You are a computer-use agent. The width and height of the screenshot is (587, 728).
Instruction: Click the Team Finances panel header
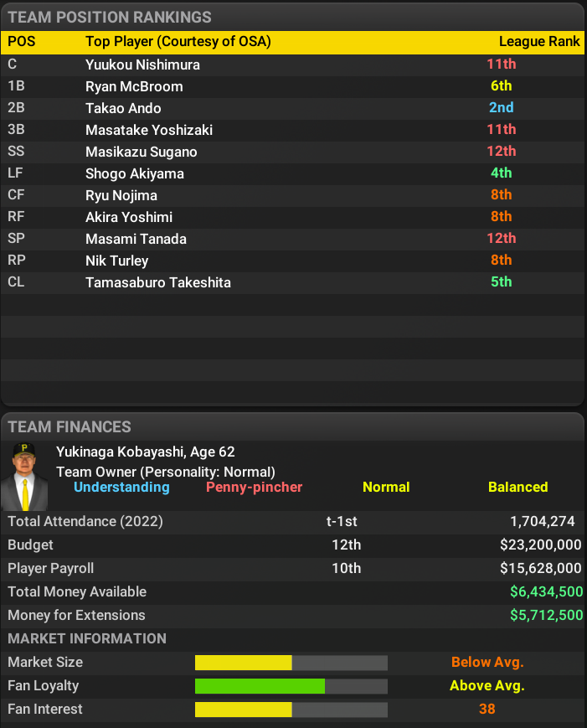coord(70,427)
